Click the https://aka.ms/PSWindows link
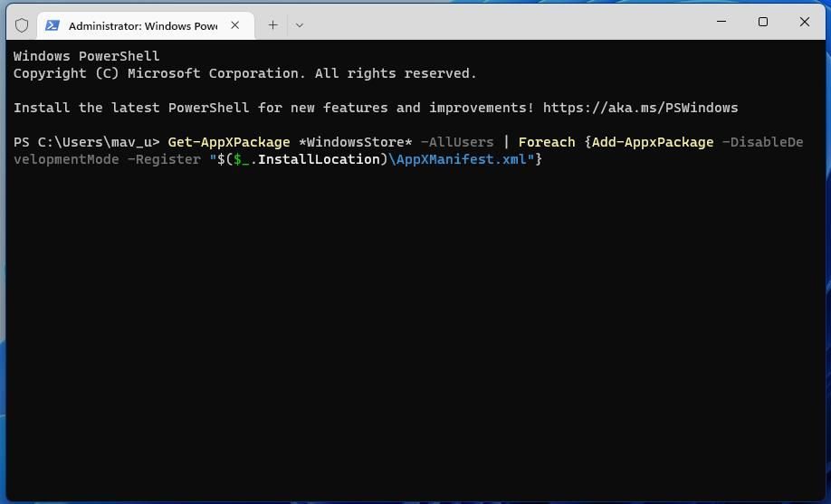831x504 pixels. click(x=640, y=108)
